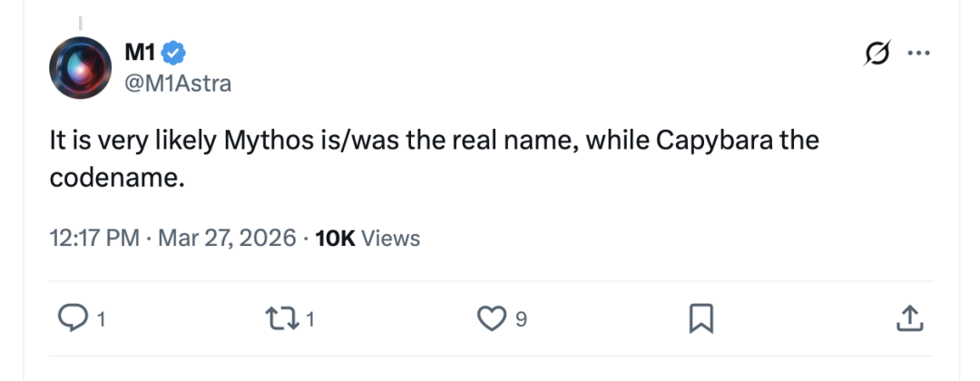
Task: Like the tweet with the heart icon
Action: (490, 317)
